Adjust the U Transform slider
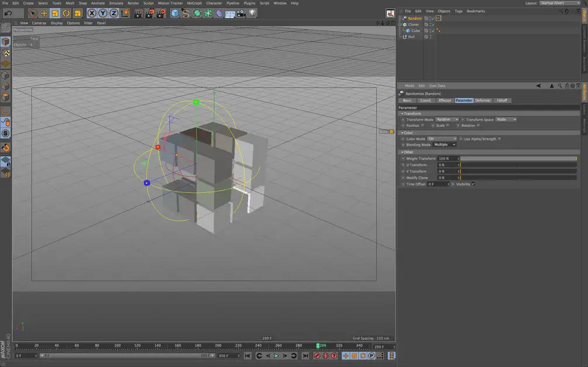Screen dimensions: 588x367 click(518, 165)
